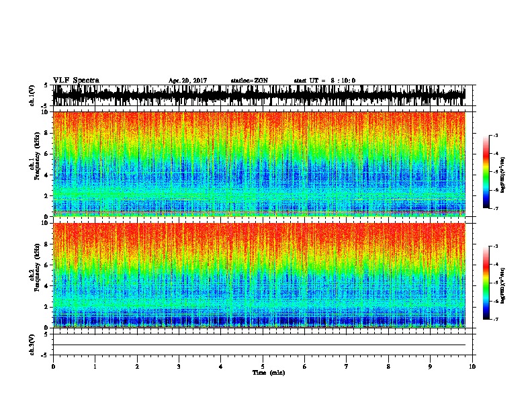Viewport: 532px width, 411px height.
Task: Click the "5" tick label on time axis
Action: (x=263, y=367)
